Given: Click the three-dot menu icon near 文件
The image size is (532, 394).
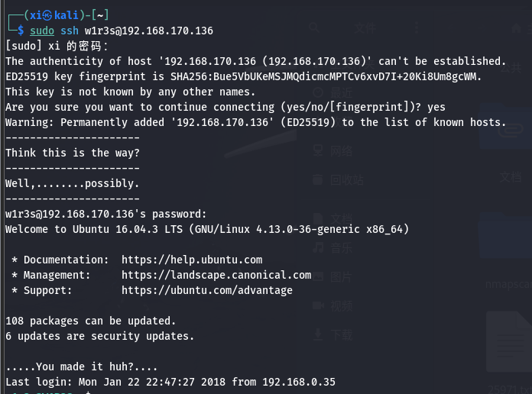Looking at the screenshot, I should click(x=417, y=27).
